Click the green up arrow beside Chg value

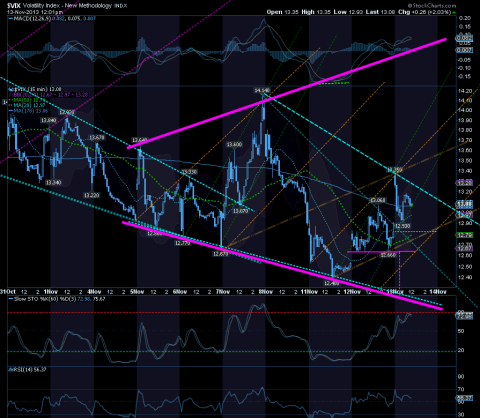(454, 12)
